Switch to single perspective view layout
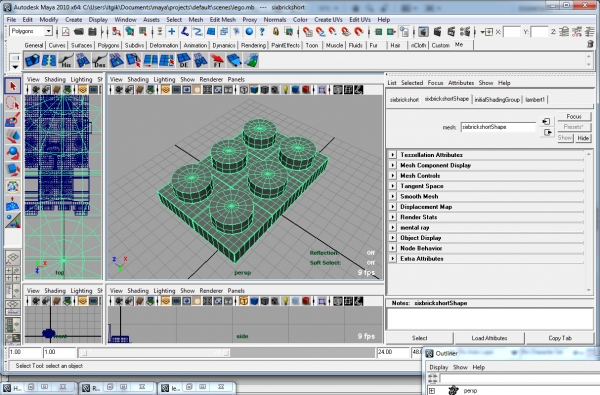The height and width of the screenshot is (395, 600). [x=13, y=258]
